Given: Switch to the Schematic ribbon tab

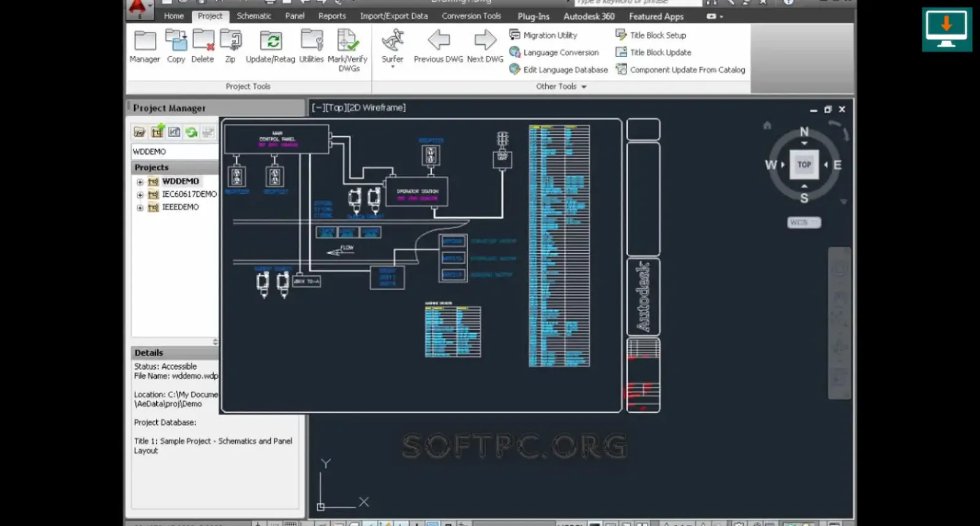Looking at the screenshot, I should pos(254,16).
